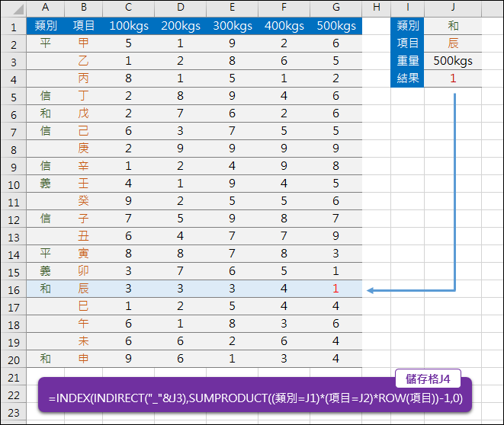Select column E header
Image resolution: width=504 pixels, height=425 pixels.
[x=232, y=8]
